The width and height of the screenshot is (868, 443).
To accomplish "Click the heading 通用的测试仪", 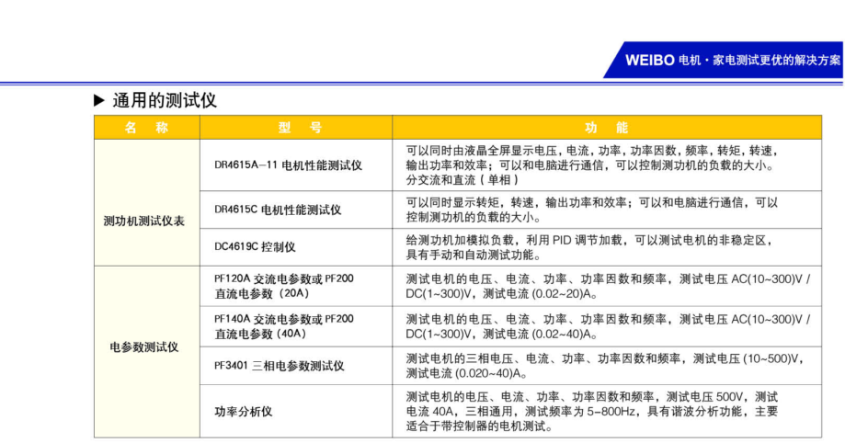I will pyautogui.click(x=165, y=101).
